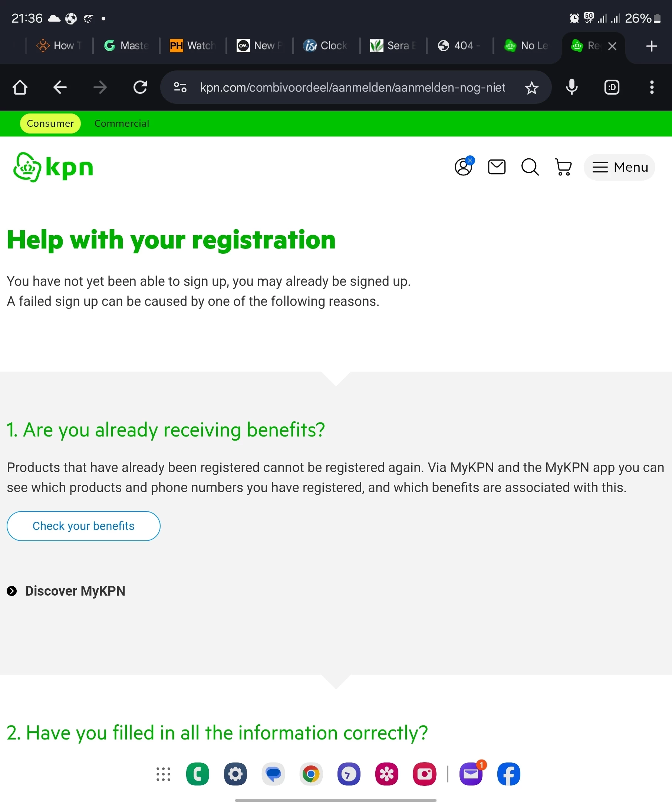The width and height of the screenshot is (672, 807).
Task: Launch the green Phone app in the dock
Action: 198,774
